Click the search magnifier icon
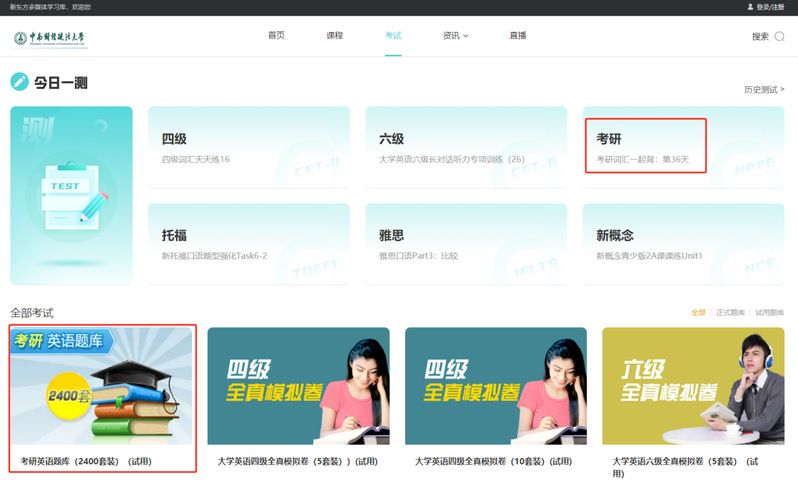Screen dimensions: 798x487 (779, 37)
